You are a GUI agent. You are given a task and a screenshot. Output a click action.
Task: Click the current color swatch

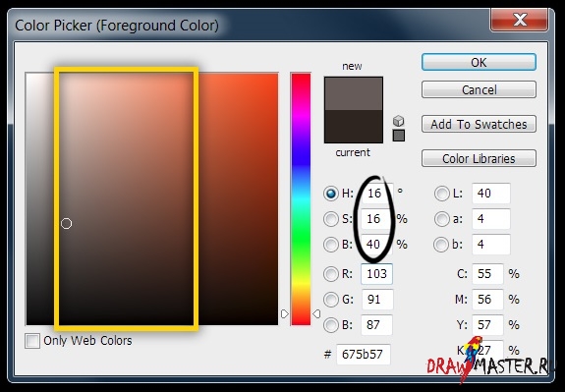[354, 127]
